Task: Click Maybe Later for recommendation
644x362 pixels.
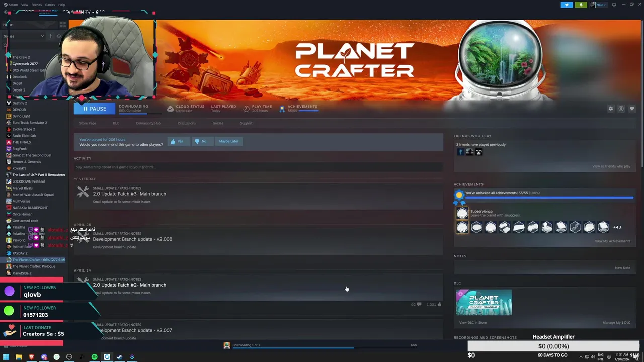Action: click(x=229, y=141)
